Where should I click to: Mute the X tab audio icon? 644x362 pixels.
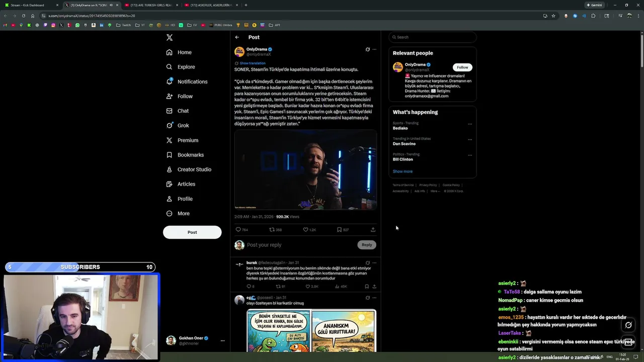(x=111, y=5)
